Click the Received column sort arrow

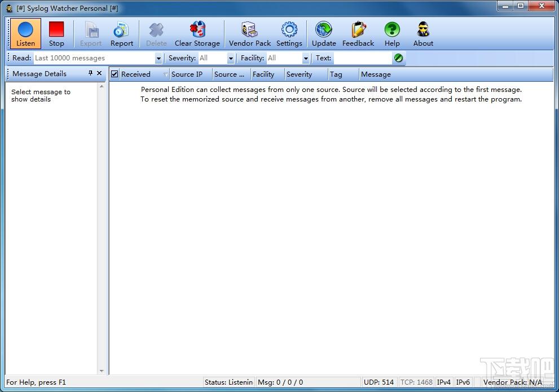(165, 74)
